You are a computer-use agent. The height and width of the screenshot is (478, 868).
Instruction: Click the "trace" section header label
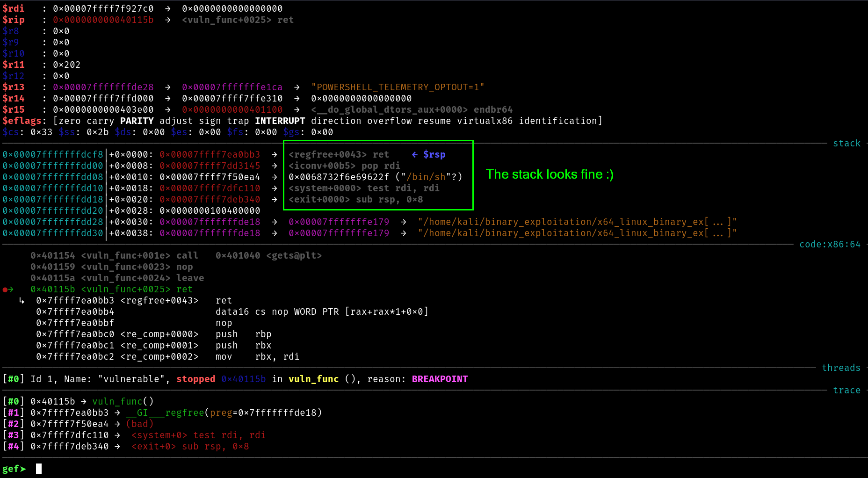(x=846, y=391)
